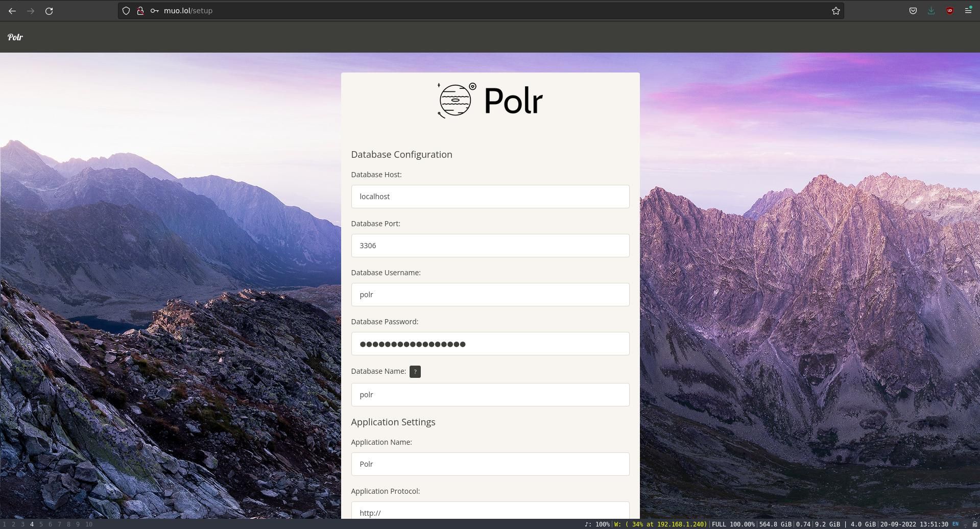Image resolution: width=980 pixels, height=529 pixels.
Task: Click the Application Name: label
Action: click(381, 442)
